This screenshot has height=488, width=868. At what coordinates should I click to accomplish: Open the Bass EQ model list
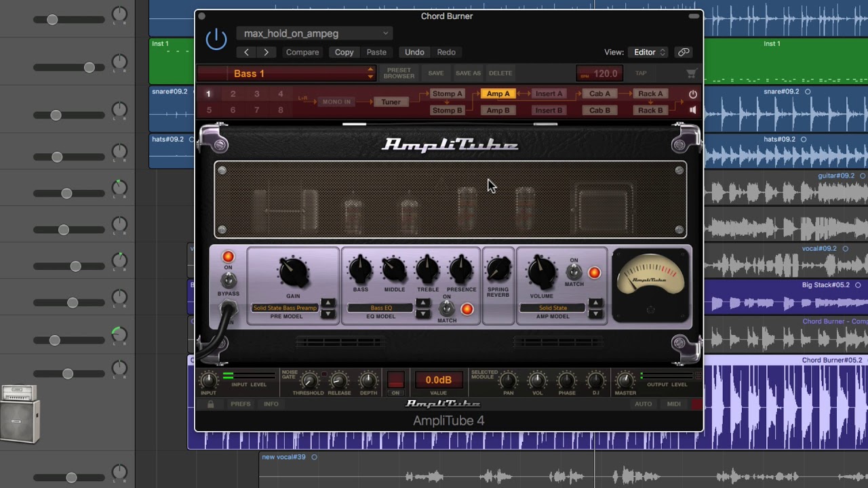click(x=381, y=308)
